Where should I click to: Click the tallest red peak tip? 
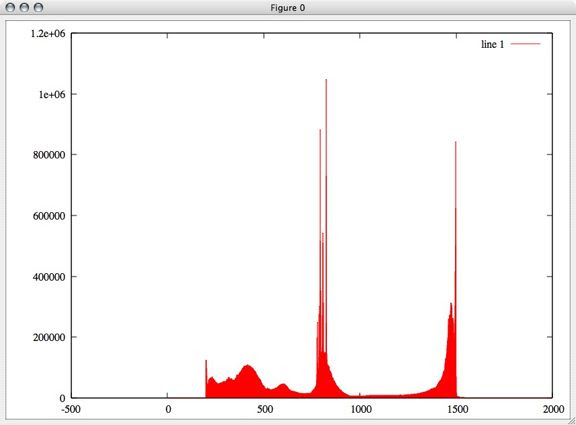pos(326,80)
